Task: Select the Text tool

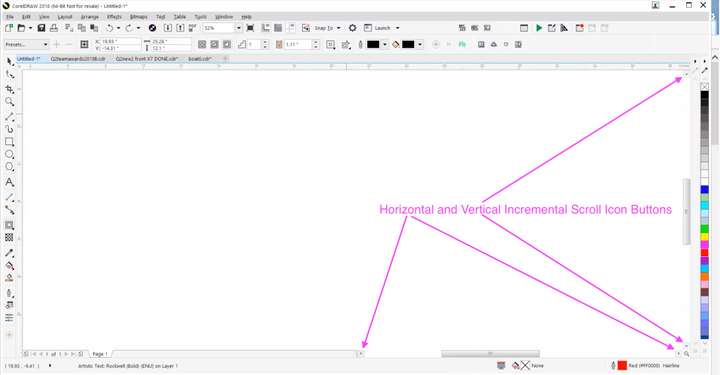Action: point(10,182)
